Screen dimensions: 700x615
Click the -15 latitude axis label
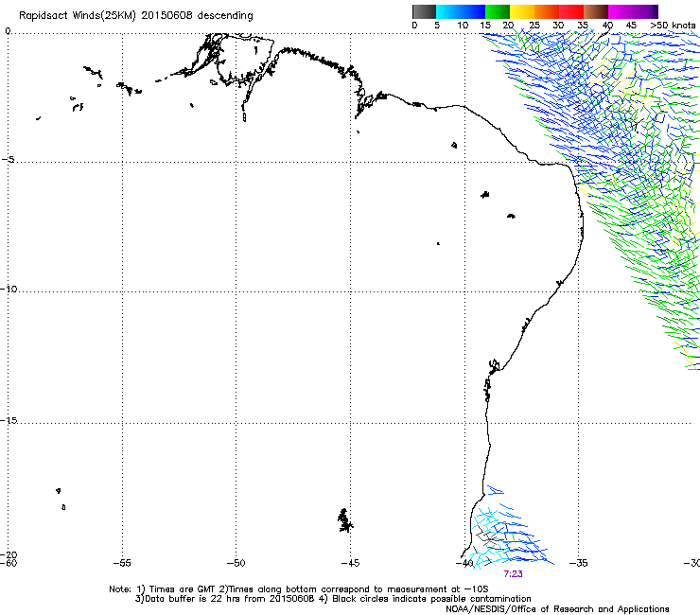pos(9,420)
